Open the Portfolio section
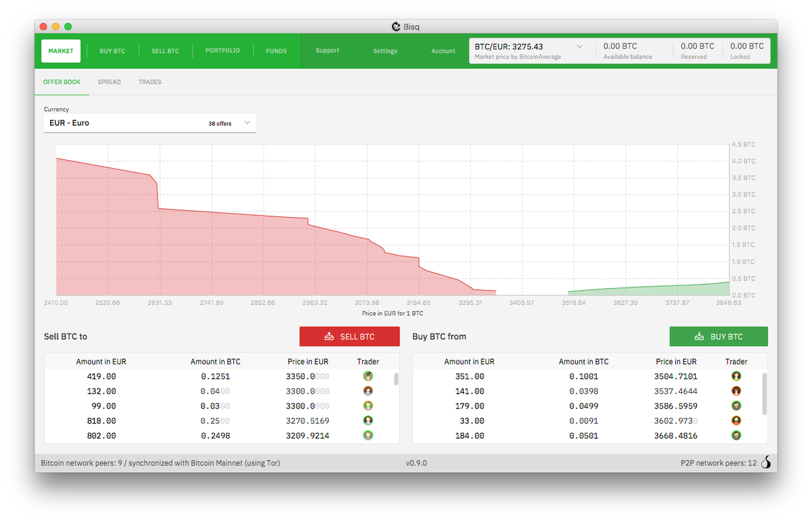The height and width of the screenshot is (522, 812). (x=223, y=51)
